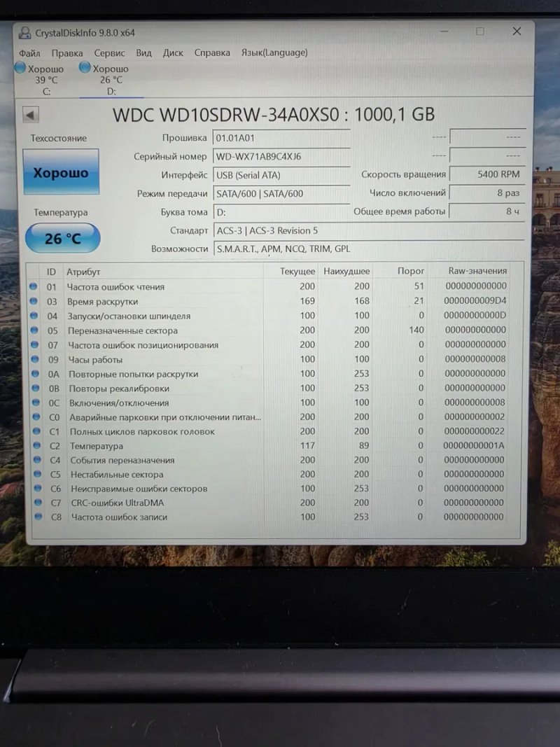This screenshot has height=747, width=560.
Task: Select the Часы работы row
Action: (269, 359)
